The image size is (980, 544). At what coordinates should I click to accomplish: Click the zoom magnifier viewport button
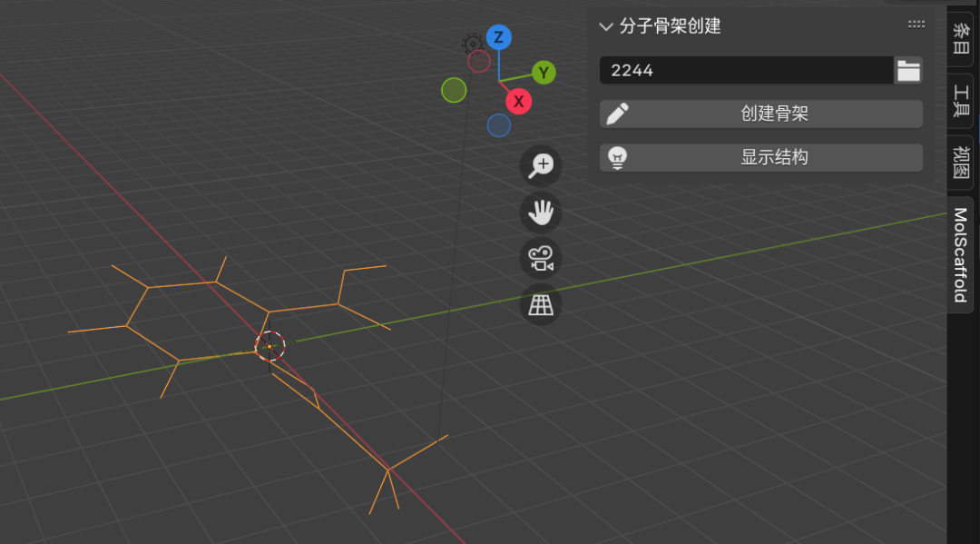(x=541, y=165)
